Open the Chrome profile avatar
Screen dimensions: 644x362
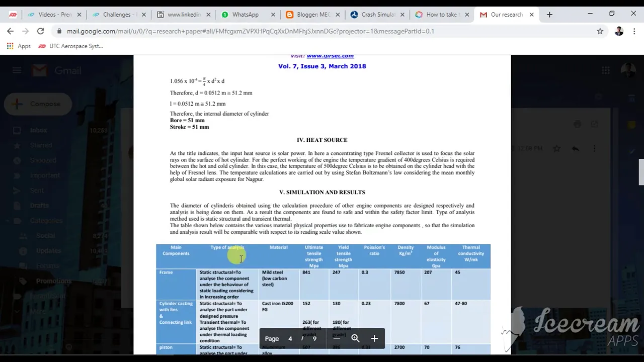tap(619, 31)
